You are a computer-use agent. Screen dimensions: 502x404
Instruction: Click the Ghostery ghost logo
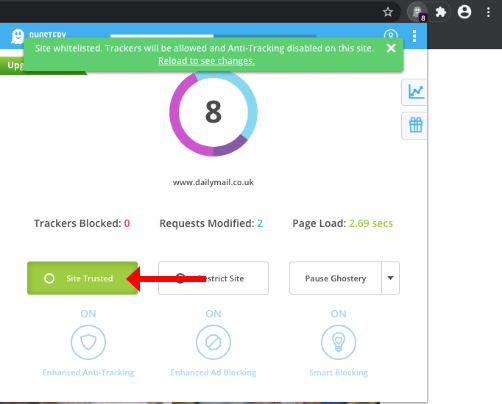(x=17, y=36)
